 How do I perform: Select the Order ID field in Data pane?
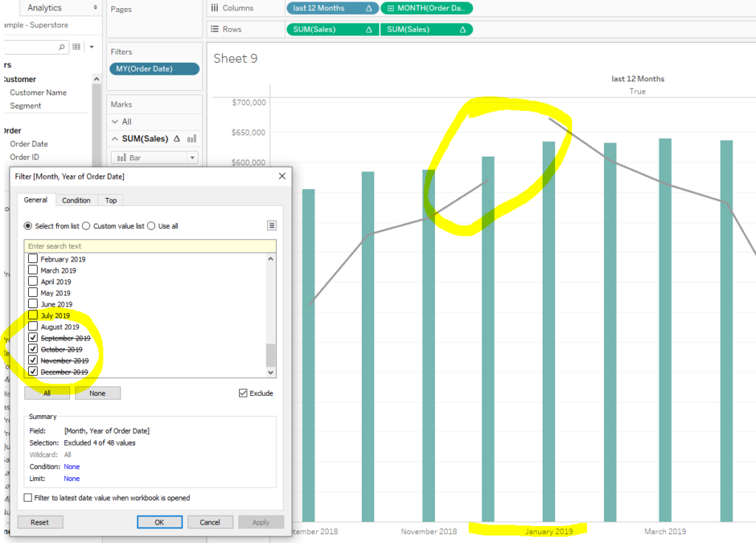click(24, 157)
